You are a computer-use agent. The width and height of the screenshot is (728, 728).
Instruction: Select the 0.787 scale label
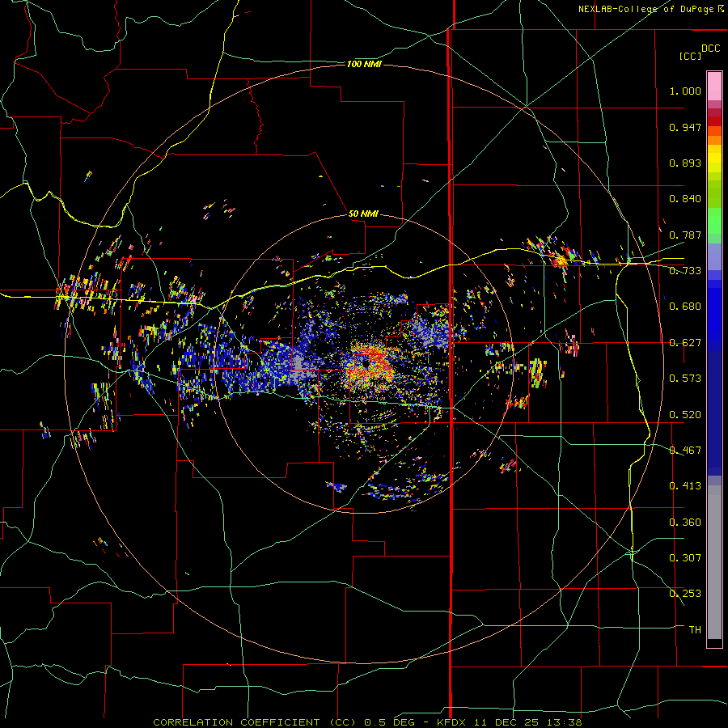click(x=685, y=235)
